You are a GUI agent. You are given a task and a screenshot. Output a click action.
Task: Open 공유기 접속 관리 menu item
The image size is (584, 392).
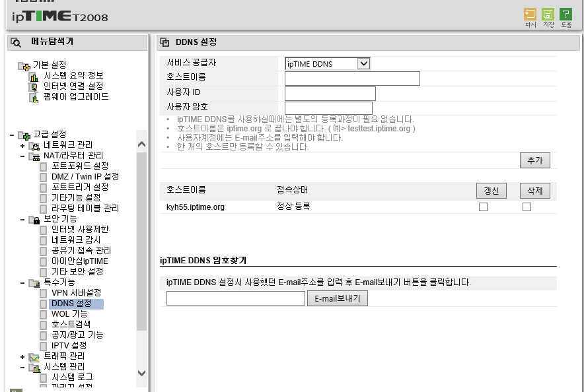click(x=81, y=250)
